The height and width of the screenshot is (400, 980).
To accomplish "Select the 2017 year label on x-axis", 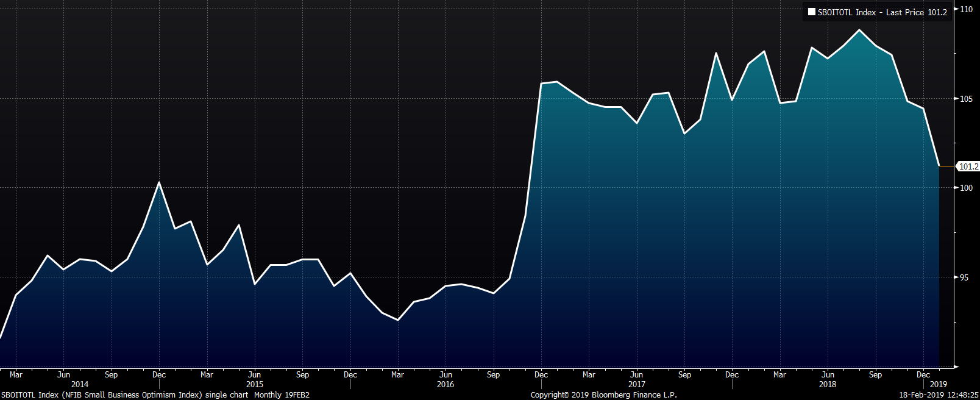I will click(x=637, y=384).
